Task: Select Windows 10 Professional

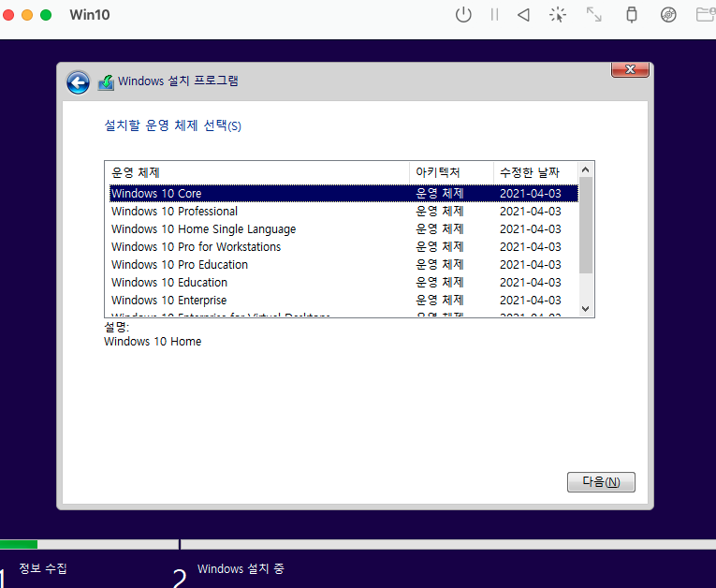Action: point(343,211)
